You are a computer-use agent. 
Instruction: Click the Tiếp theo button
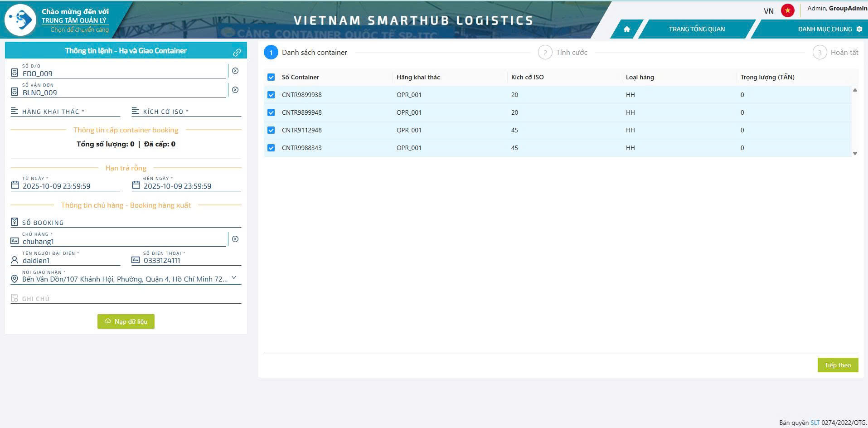point(838,365)
